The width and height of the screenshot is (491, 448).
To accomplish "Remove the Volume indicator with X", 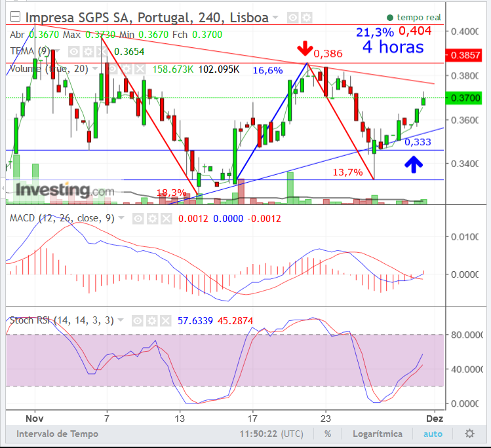I will [x=140, y=69].
